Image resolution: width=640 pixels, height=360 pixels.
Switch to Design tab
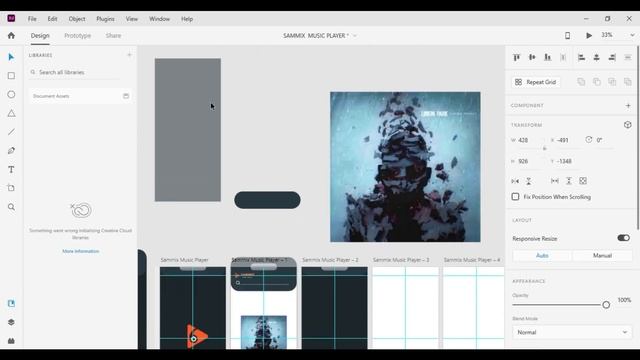pos(40,36)
